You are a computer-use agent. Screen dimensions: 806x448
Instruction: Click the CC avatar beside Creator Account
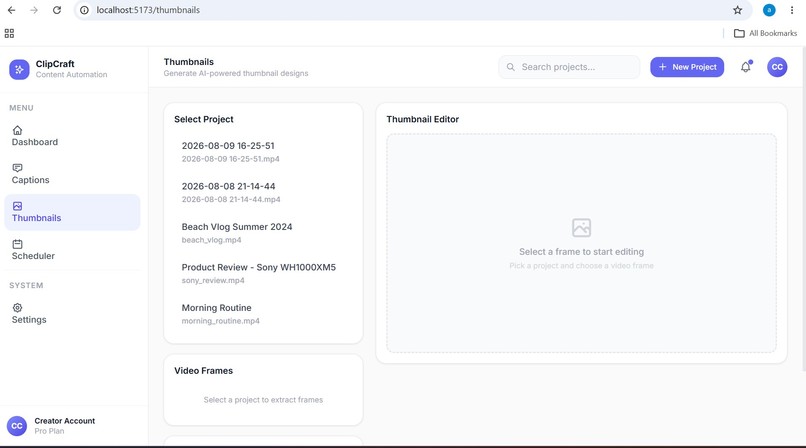coord(17,426)
